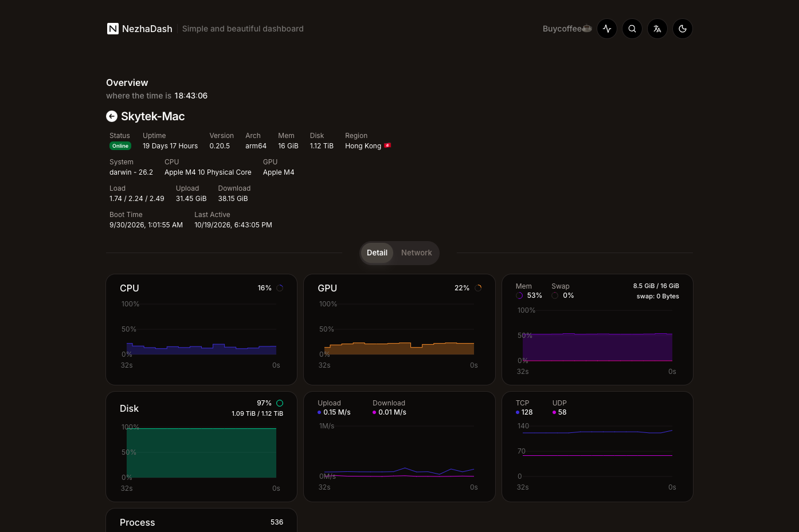799x532 pixels.
Task: Click the memory text "8.5 GiB / 16 GiB"
Action: click(x=656, y=286)
